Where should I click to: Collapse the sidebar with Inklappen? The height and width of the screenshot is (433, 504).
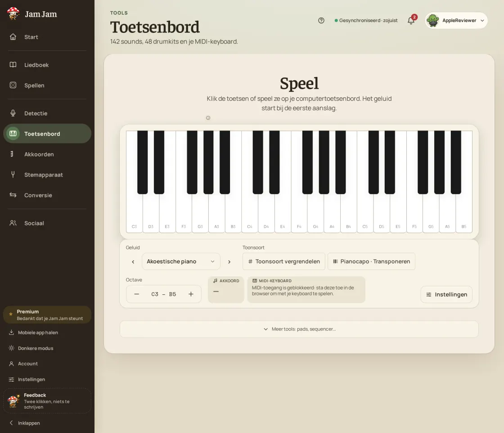pos(47,423)
